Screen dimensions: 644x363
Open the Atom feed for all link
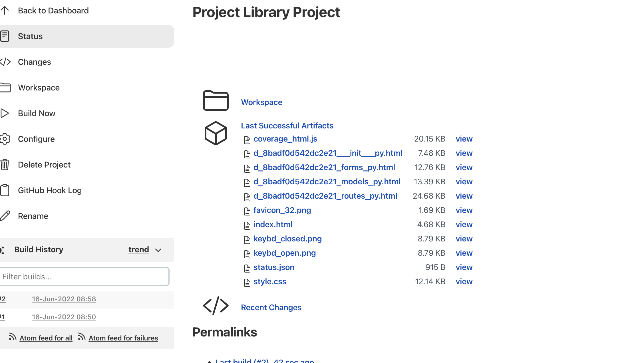pyautogui.click(x=46, y=338)
